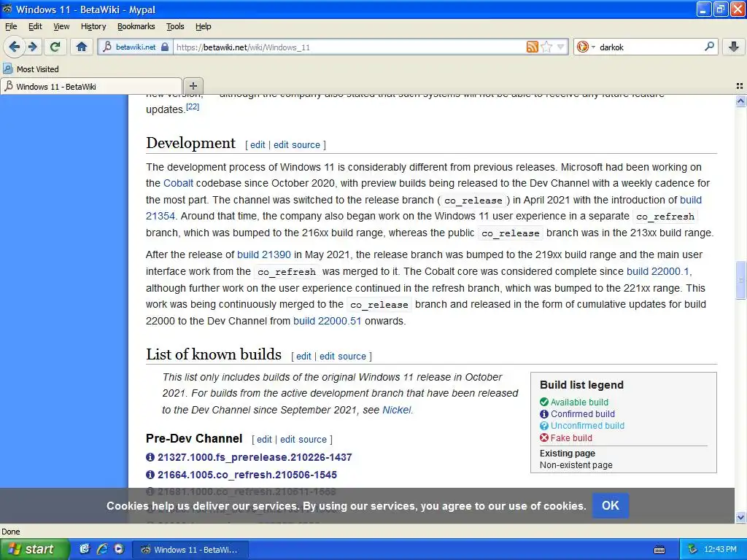Open the History menu
The width and height of the screenshot is (747, 560).
[93, 26]
